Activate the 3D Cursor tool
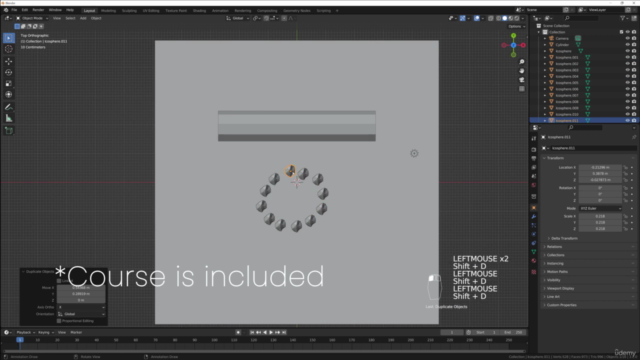Viewport: 640px width, 360px height. 9,49
